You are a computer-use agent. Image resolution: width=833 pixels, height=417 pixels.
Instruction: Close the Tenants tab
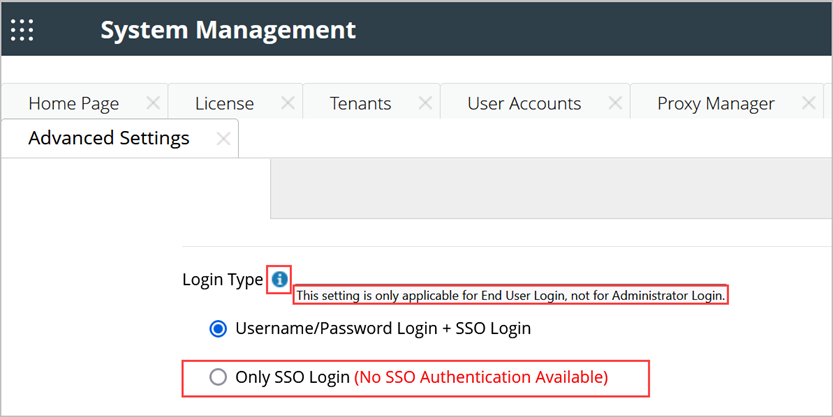pyautogui.click(x=425, y=103)
